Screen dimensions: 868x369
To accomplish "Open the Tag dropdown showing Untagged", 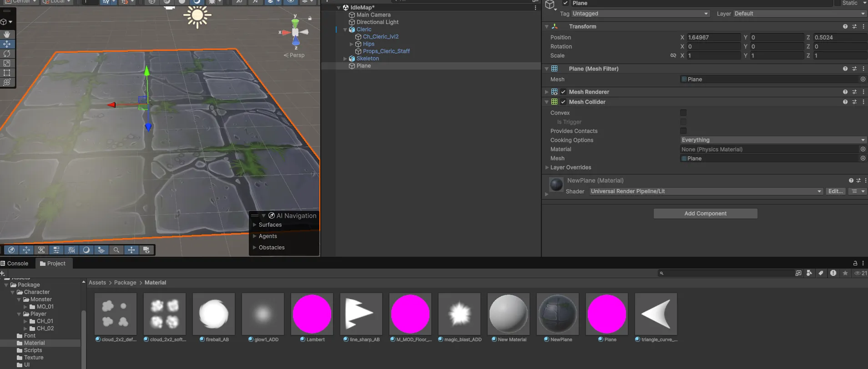I will pyautogui.click(x=640, y=14).
